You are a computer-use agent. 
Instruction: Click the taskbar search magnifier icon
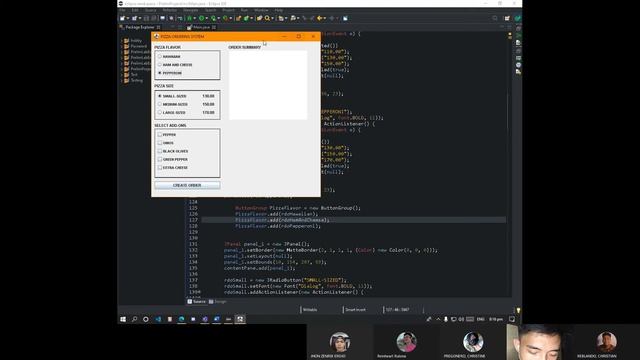click(134, 319)
